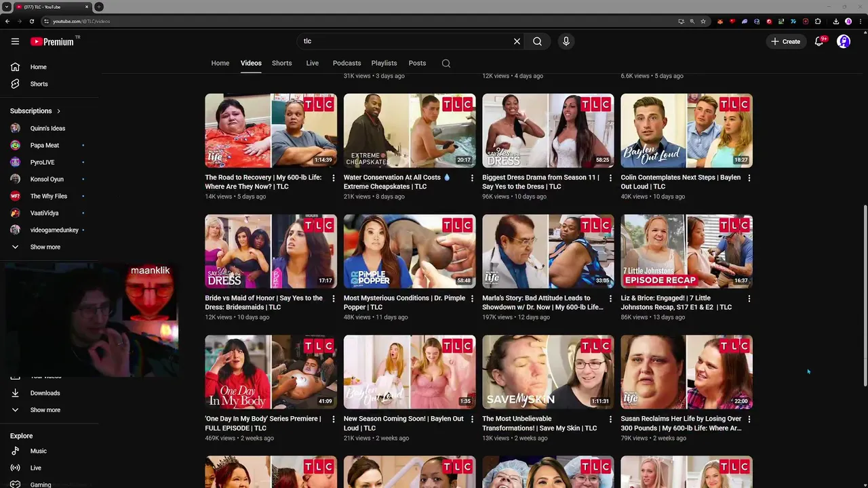
Task: Open 7 Little Johnstons Episode Recap thumbnail
Action: [x=686, y=251]
